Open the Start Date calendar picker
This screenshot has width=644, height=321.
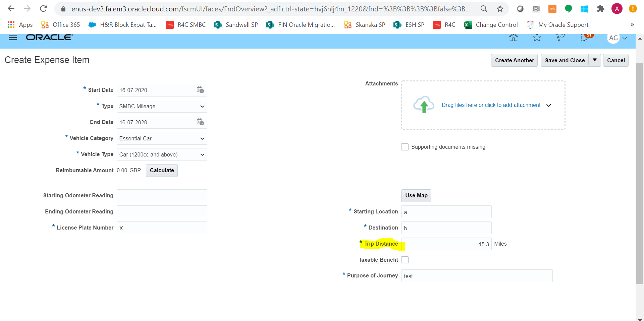pyautogui.click(x=201, y=90)
